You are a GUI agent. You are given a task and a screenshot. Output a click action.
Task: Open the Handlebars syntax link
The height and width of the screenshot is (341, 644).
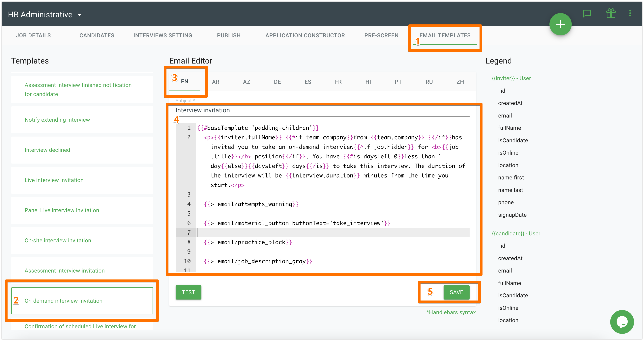(451, 312)
